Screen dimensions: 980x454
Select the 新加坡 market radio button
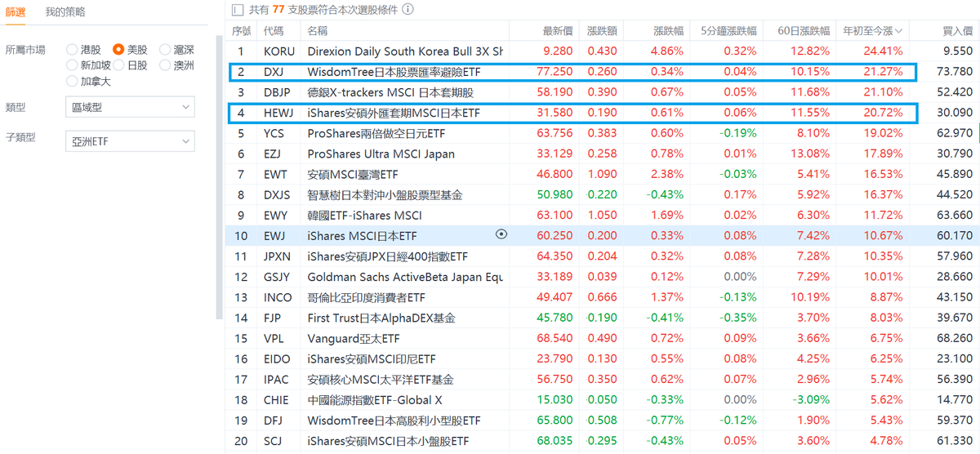pos(72,65)
